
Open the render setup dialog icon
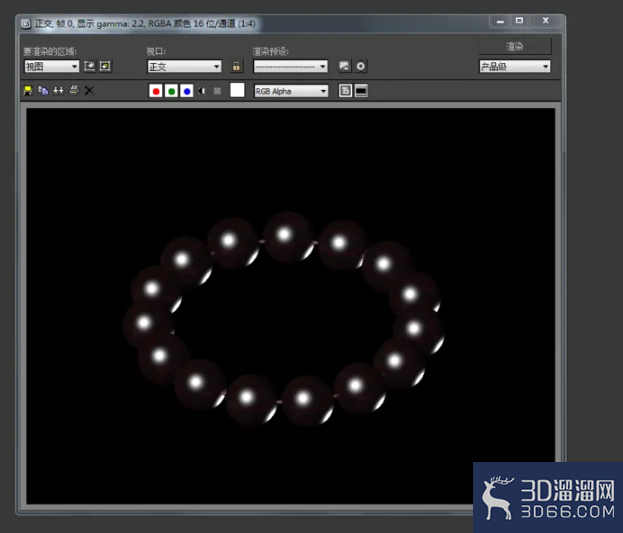tap(344, 66)
